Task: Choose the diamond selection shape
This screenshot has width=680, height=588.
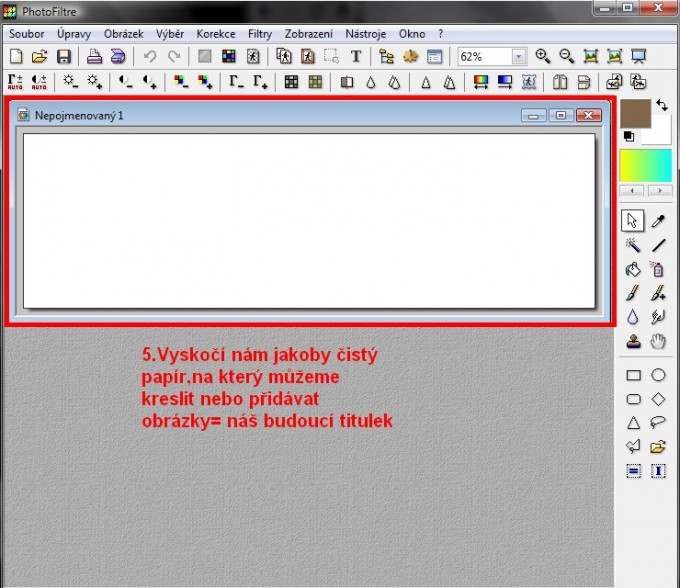Action: click(658, 399)
